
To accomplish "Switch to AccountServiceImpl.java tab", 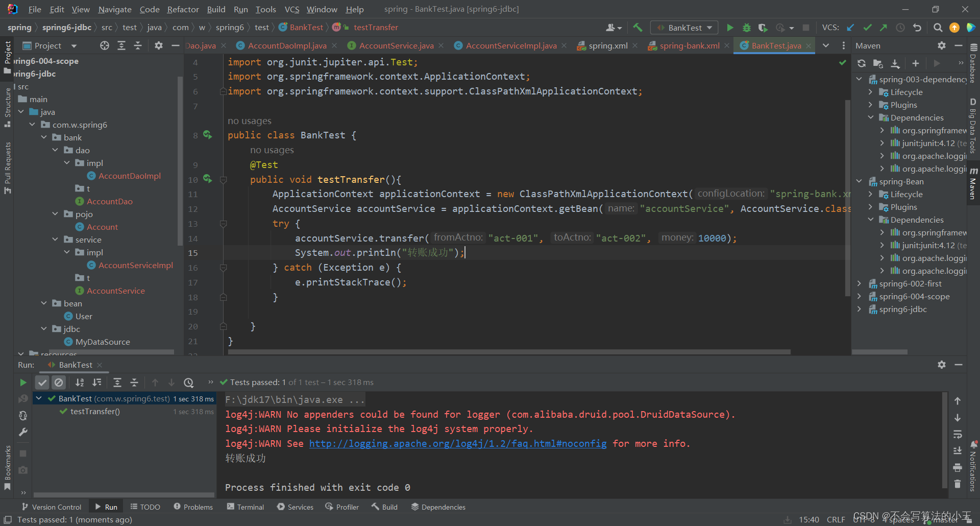I will [510, 45].
